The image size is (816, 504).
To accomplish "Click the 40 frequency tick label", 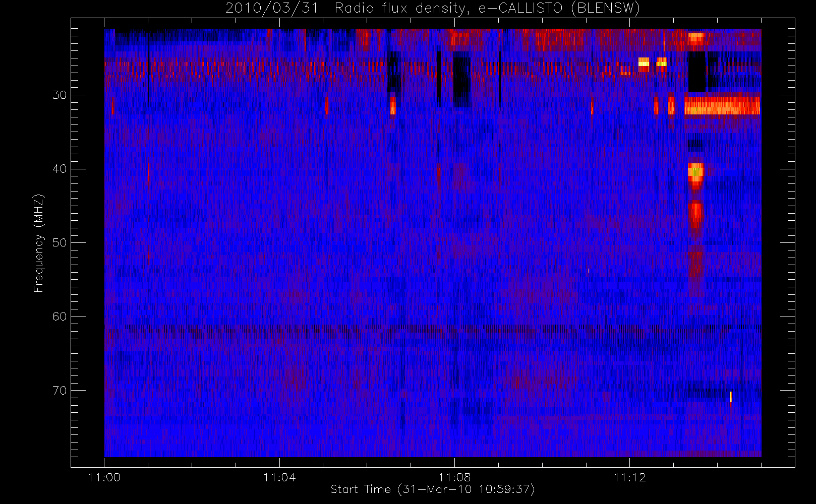I will 60,169.
